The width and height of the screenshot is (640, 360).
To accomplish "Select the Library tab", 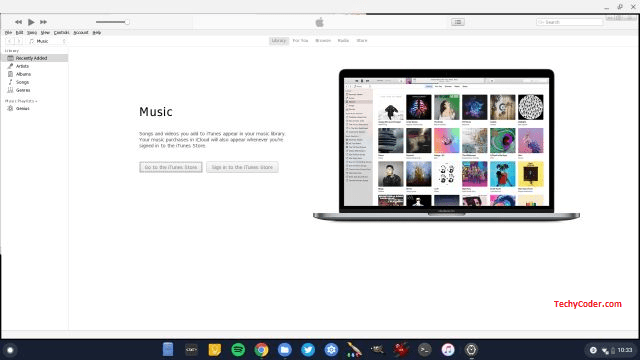I will coord(279,41).
